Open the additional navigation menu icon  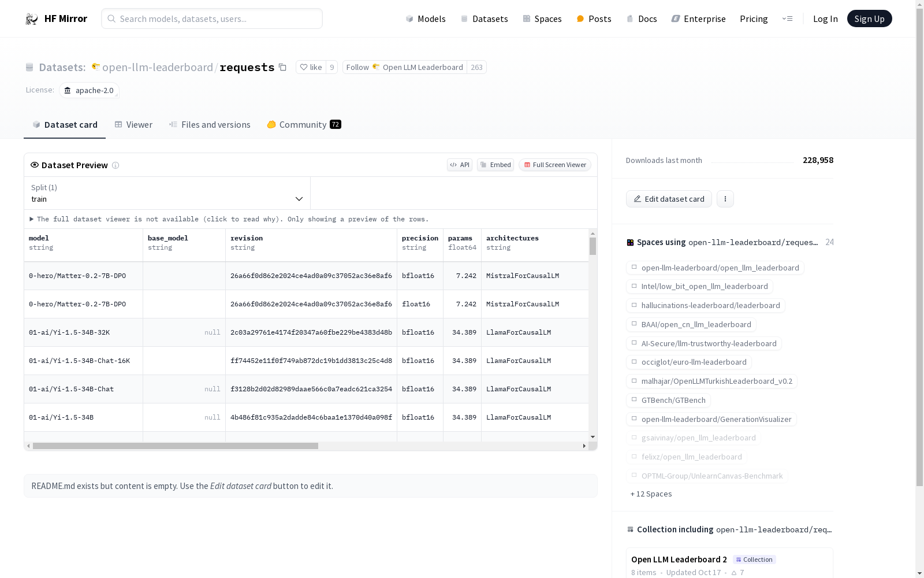tap(787, 18)
